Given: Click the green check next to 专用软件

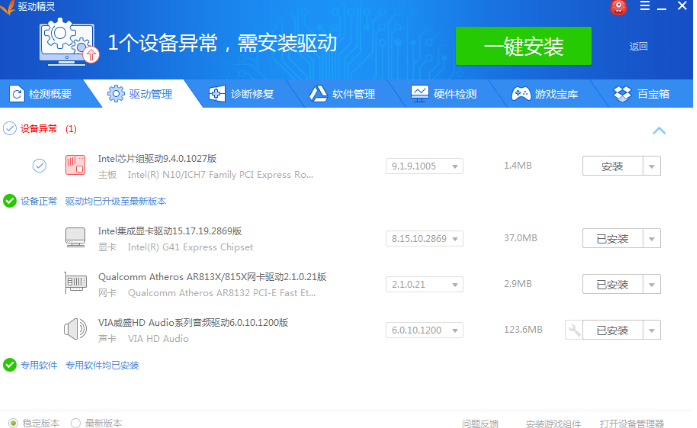Looking at the screenshot, I should tap(9, 365).
